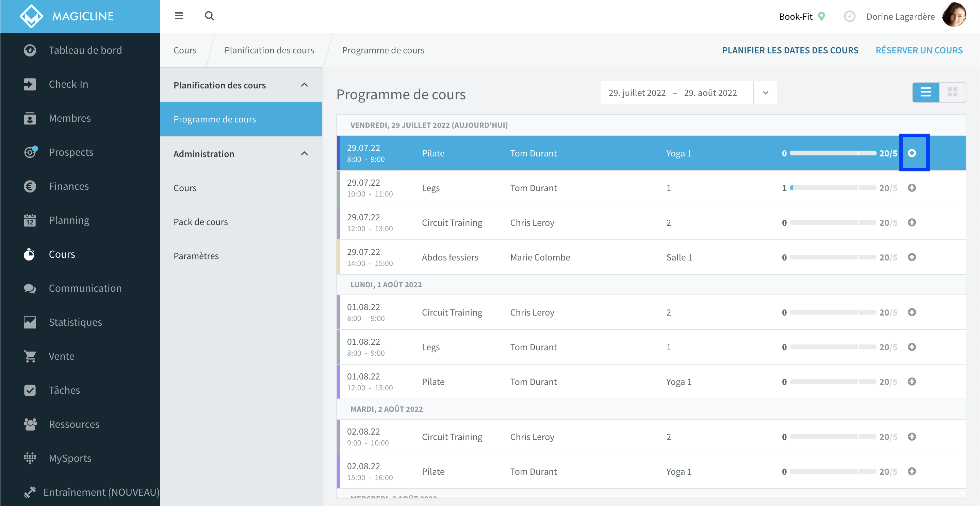Click the Book-Fit location pin icon
The width and height of the screenshot is (980, 506).
tap(821, 16)
